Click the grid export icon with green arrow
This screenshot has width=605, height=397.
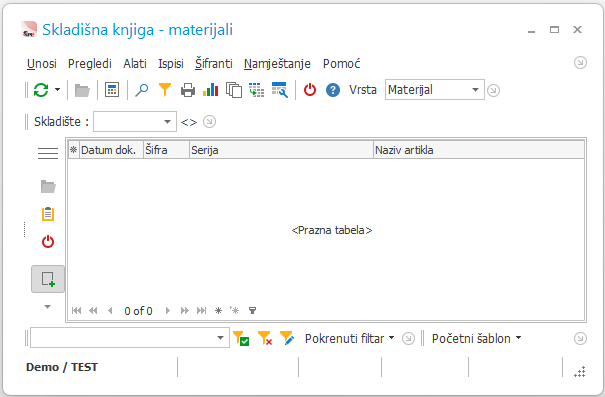[257, 90]
